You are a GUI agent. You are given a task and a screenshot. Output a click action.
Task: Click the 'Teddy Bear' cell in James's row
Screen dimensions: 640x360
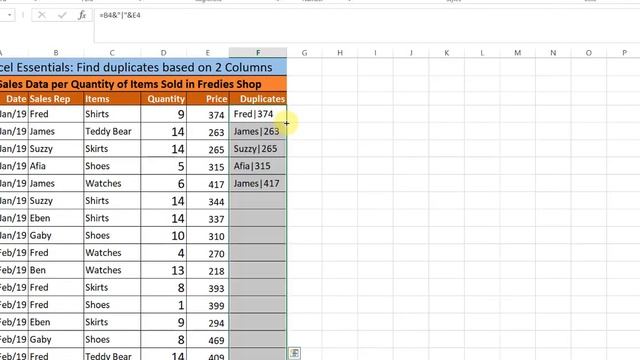pos(112,131)
